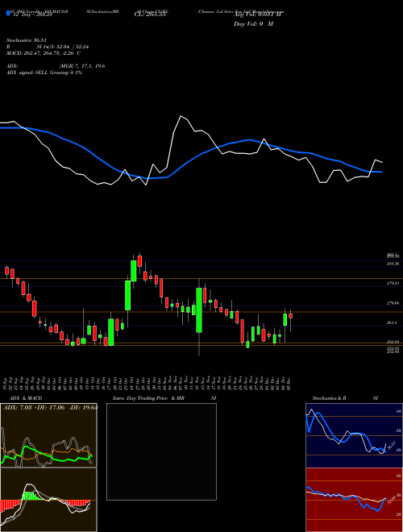The width and height of the screenshot is (403, 532).
Task: Click the '36.51' label in the Stochastics panel
Action: [x=390, y=446]
